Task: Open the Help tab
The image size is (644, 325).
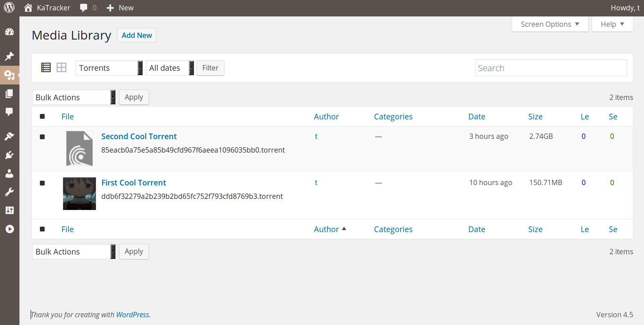Action: point(612,24)
